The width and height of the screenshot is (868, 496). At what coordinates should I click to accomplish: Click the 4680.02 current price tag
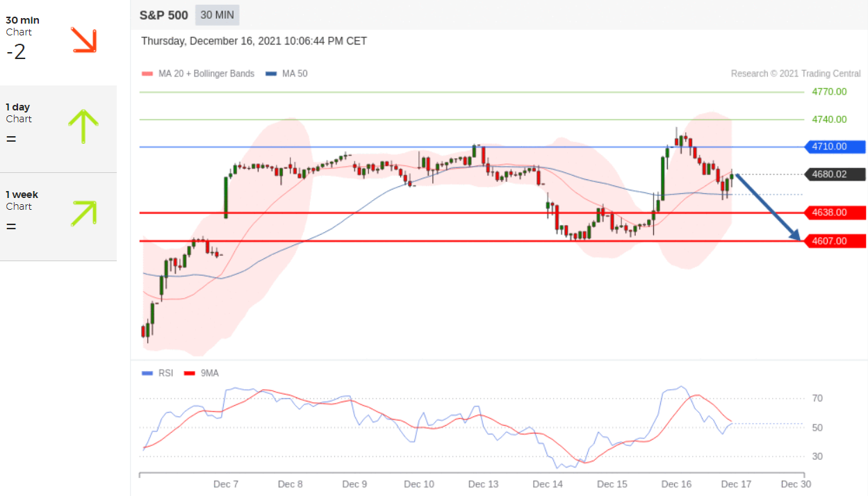coord(835,174)
